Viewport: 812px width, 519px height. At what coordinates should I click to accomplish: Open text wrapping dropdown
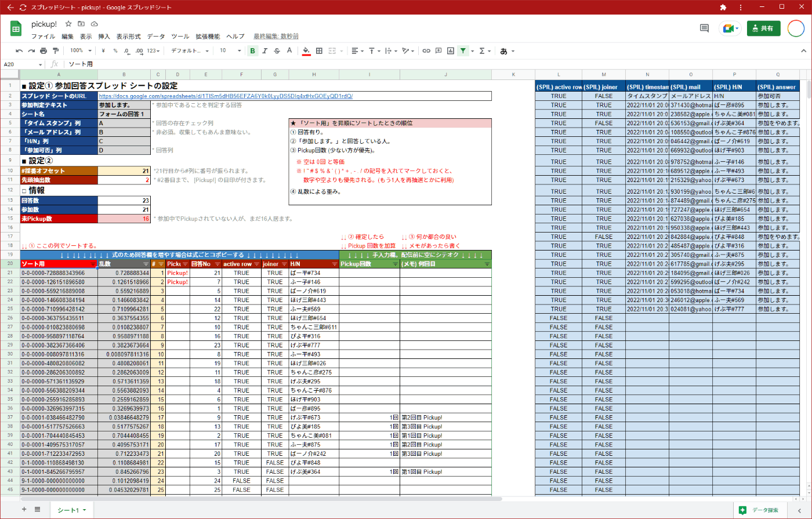pyautogui.click(x=391, y=51)
